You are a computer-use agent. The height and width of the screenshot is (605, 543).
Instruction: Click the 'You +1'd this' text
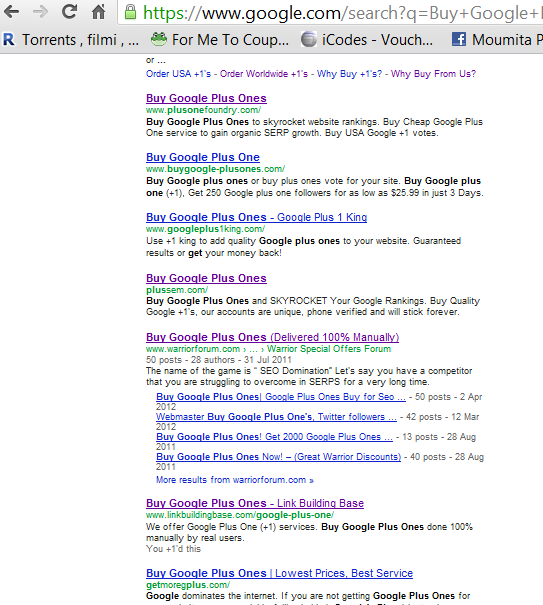point(173,549)
